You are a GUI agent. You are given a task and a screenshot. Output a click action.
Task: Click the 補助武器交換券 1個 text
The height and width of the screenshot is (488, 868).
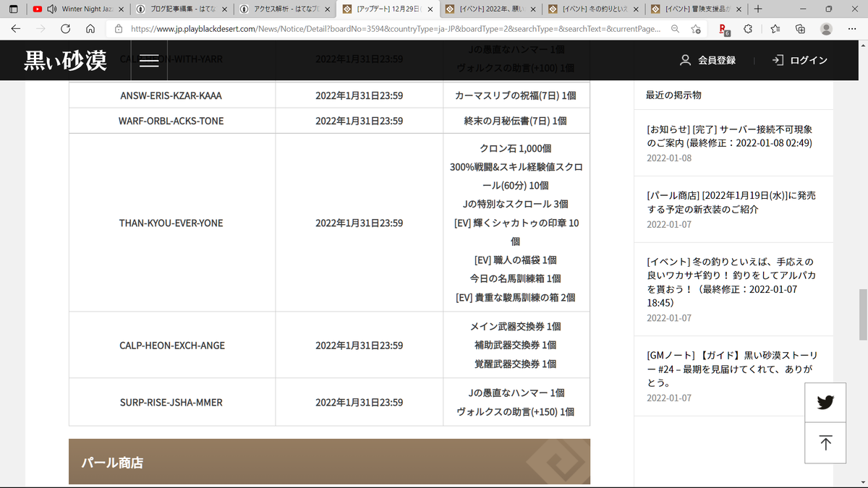coord(516,345)
